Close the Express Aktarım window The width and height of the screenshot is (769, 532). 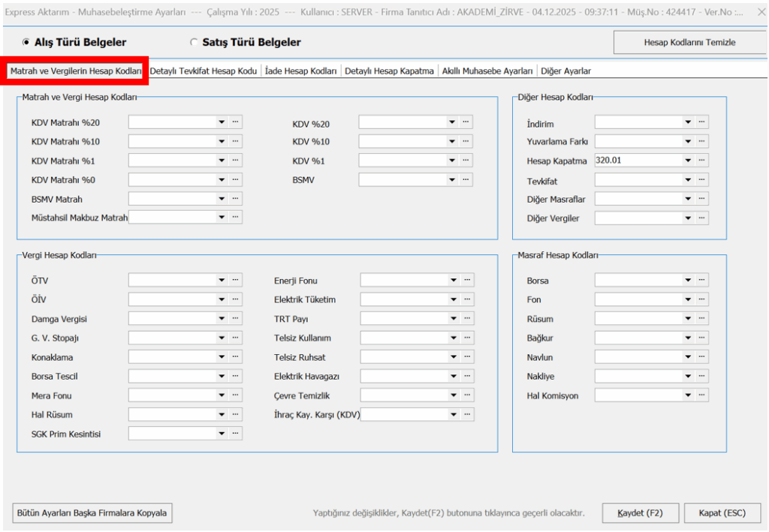click(761, 12)
